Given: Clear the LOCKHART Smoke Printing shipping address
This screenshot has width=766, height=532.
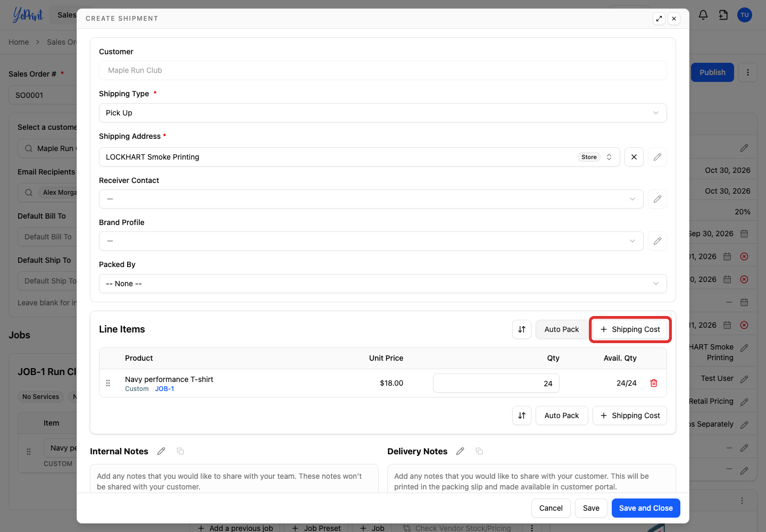Looking at the screenshot, I should [x=634, y=157].
